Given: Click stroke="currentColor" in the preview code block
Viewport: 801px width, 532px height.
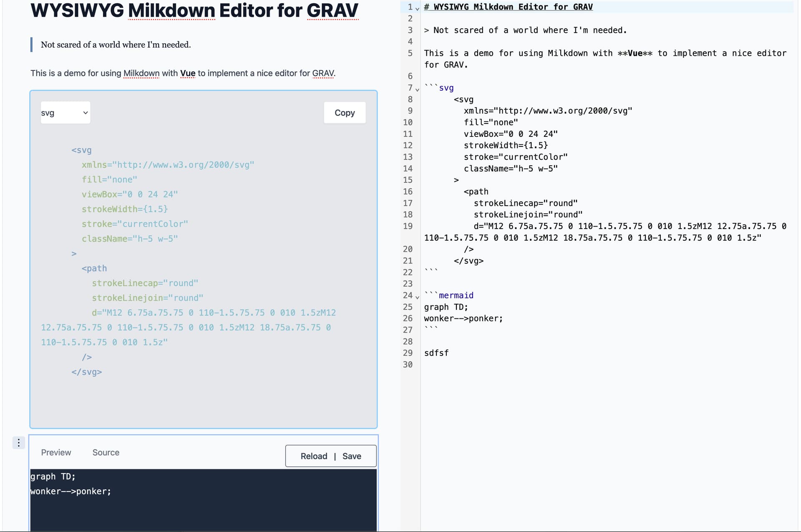Looking at the screenshot, I should 135,224.
